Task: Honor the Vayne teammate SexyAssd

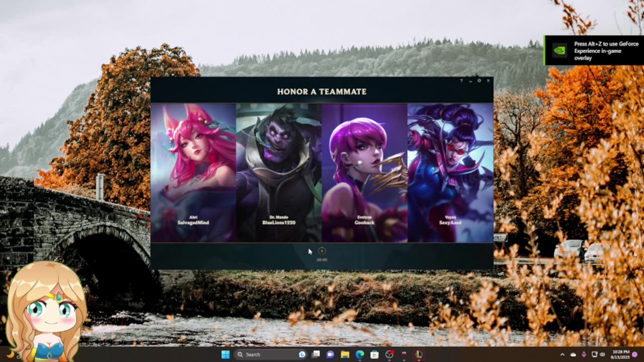Action: [450, 172]
